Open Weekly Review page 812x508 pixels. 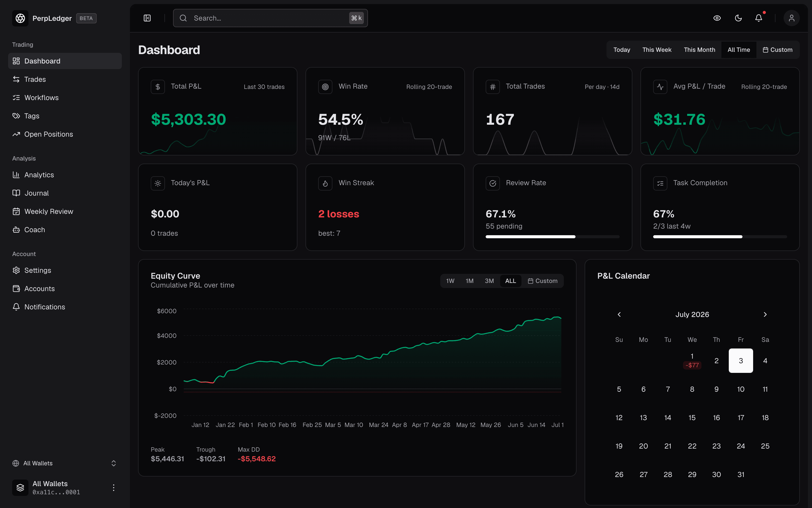(x=65, y=211)
